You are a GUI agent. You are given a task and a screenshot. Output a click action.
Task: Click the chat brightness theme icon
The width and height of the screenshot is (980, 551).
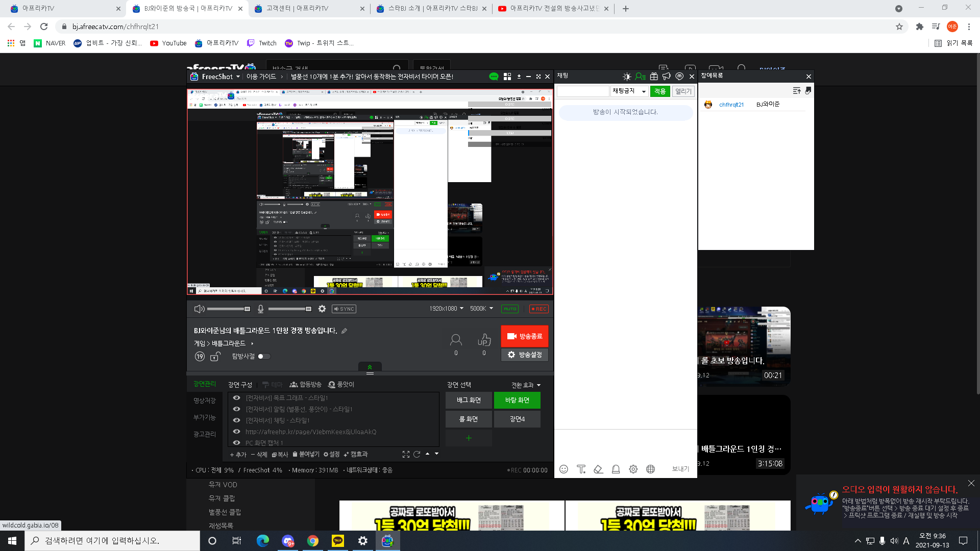[627, 77]
